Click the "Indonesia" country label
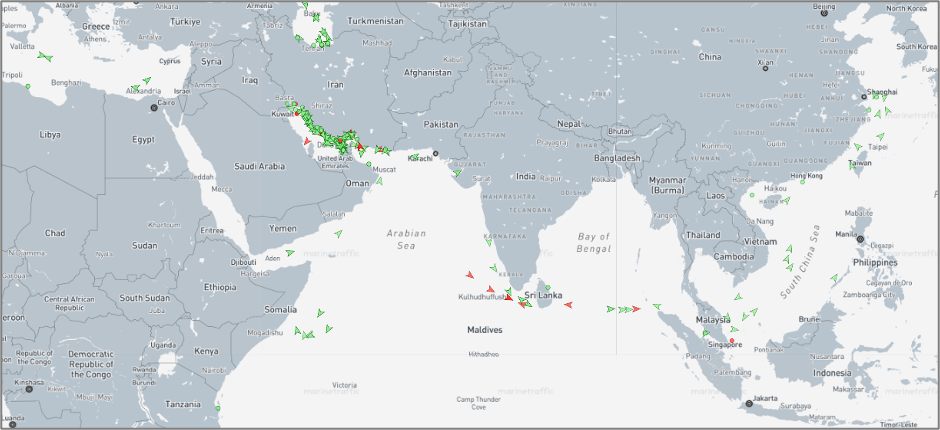The image size is (940, 430). coord(831,373)
